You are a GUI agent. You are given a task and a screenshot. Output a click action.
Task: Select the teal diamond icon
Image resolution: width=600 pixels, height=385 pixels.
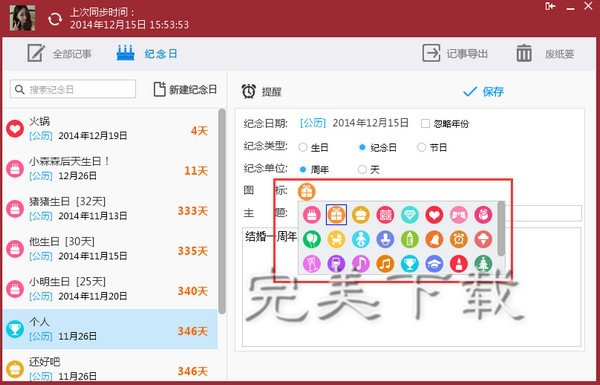(410, 215)
